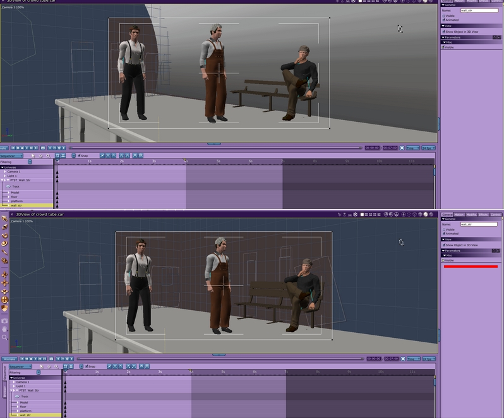
Task: Click the loop icon beside upper playback controls
Action: (43, 148)
